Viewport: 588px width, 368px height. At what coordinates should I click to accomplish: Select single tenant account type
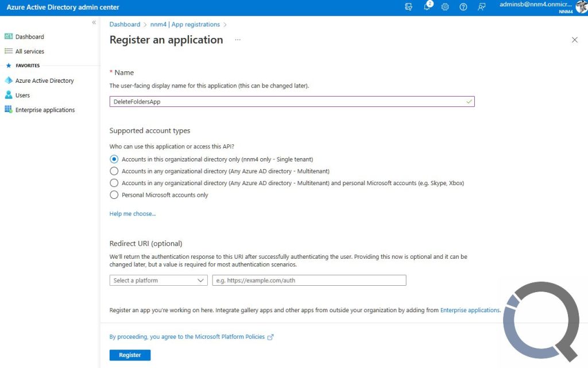(114, 159)
